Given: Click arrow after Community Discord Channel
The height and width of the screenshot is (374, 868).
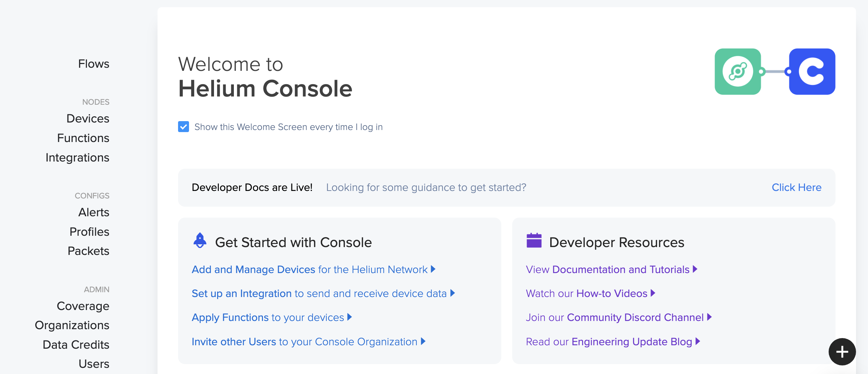Looking at the screenshot, I should coord(709,317).
